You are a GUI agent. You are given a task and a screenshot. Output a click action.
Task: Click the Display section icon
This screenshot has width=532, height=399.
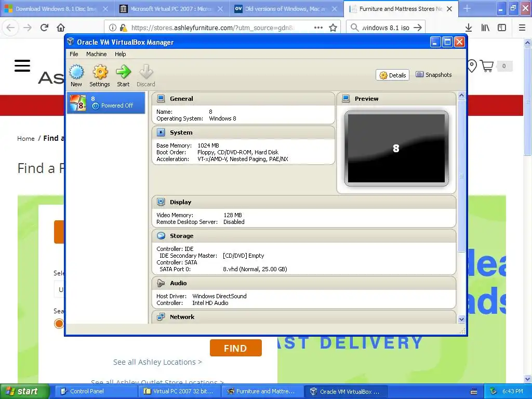click(161, 202)
